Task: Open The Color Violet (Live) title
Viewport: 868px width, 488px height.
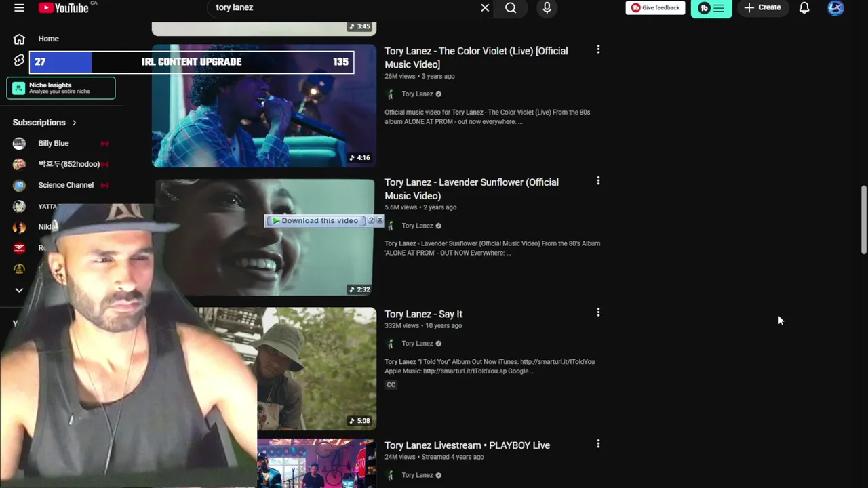Action: [x=476, y=58]
